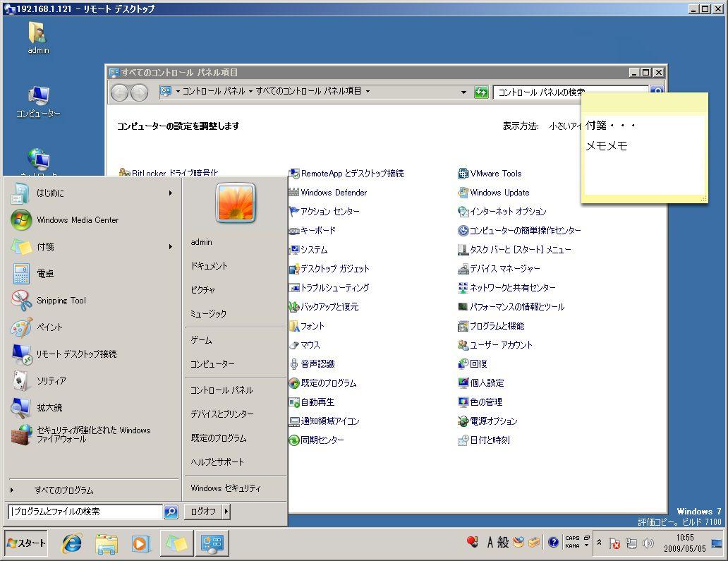
Task: Open アクション センター flag icon item
Action: 324,211
